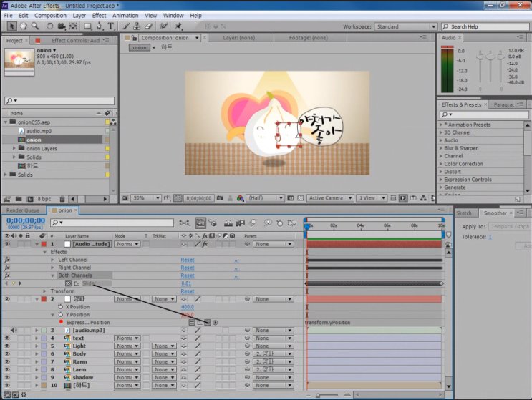
Task: Select the Rotation tool
Action: coord(48,26)
